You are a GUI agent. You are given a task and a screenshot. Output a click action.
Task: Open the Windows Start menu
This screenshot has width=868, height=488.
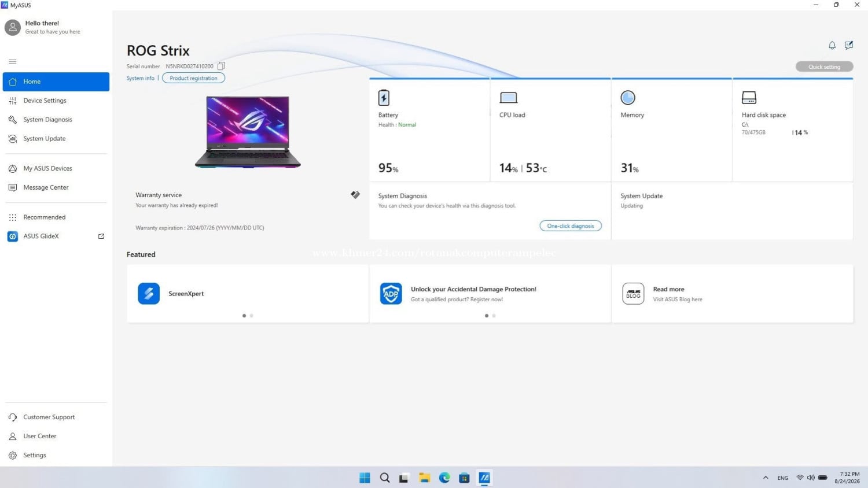(x=365, y=478)
